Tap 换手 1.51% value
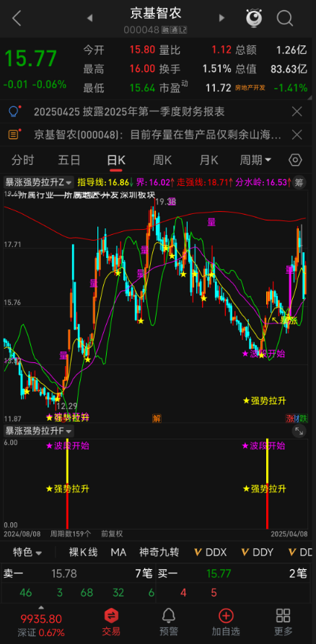This screenshot has height=644, width=316. coord(216,69)
